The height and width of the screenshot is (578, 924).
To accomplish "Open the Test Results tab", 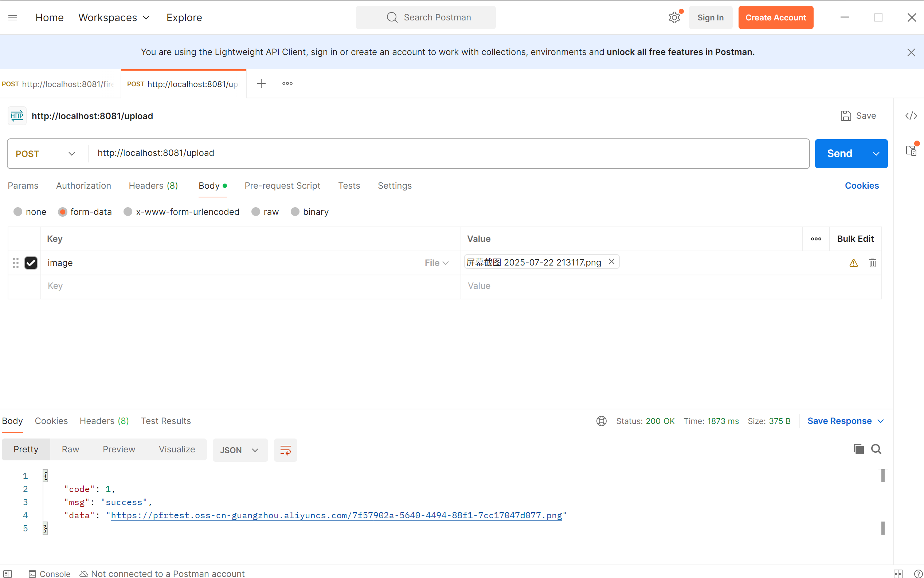I will point(166,421).
